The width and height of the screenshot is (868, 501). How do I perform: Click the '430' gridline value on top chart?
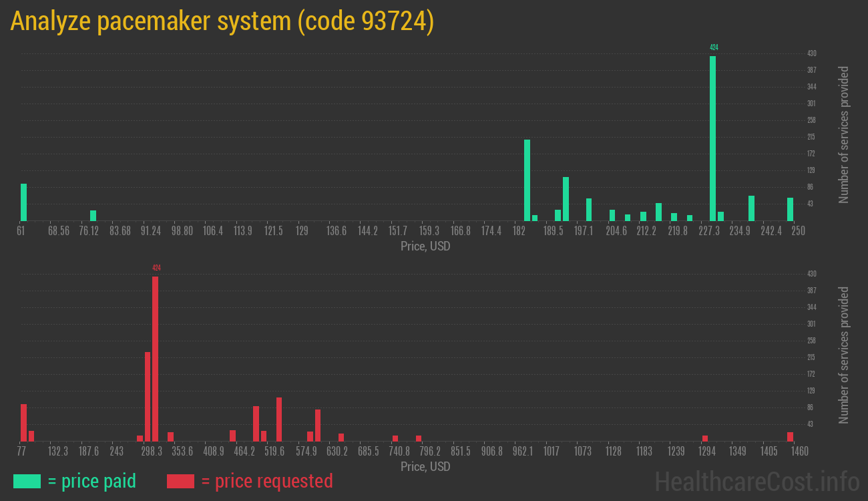coord(811,53)
